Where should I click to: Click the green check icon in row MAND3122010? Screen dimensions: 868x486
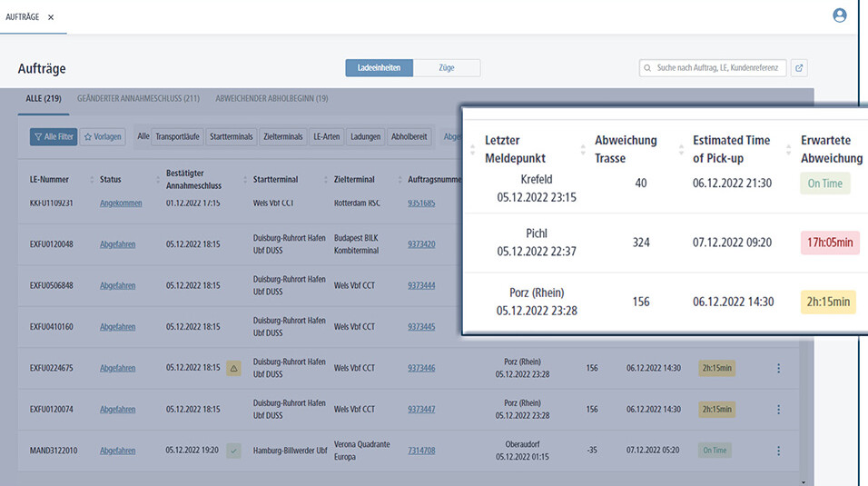233,451
